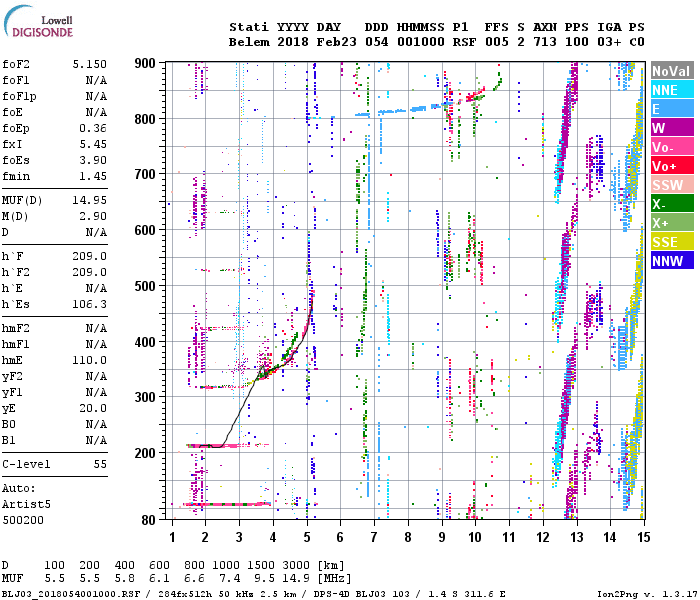
Task: Click the day-of-year 054 value
Action: click(x=376, y=42)
